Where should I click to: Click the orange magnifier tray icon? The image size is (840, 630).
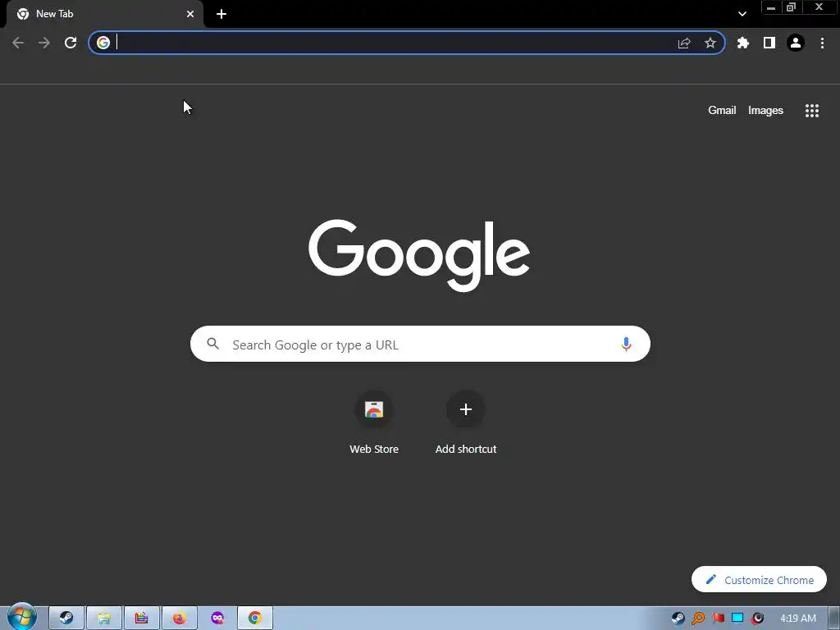[698, 619]
